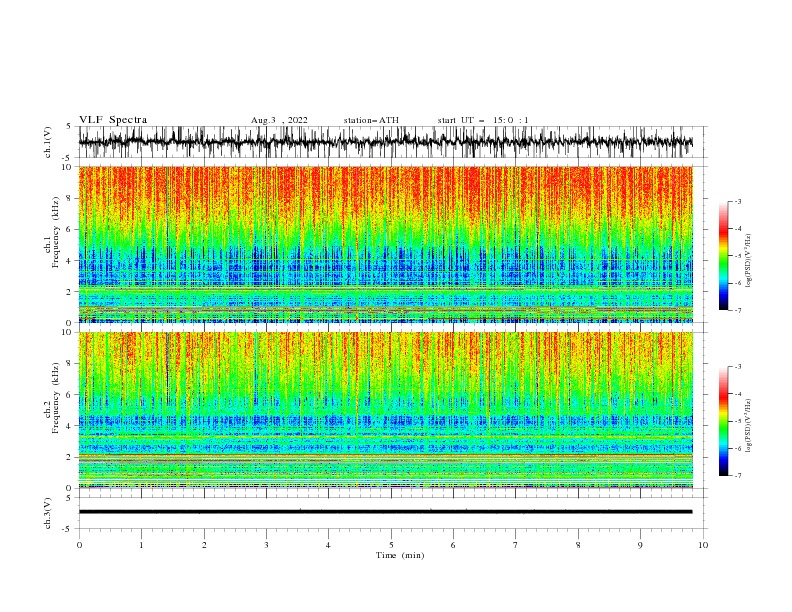Screen dimensions: 792x612
Task: Click the "ch.1(V)" waveform axis label
Action: click(x=48, y=142)
